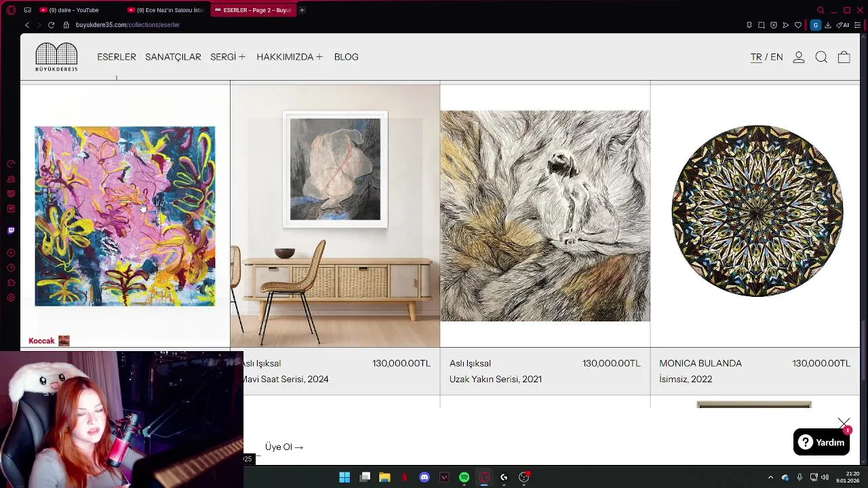Switch to Ece Naz'ın Salonu tab

167,10
